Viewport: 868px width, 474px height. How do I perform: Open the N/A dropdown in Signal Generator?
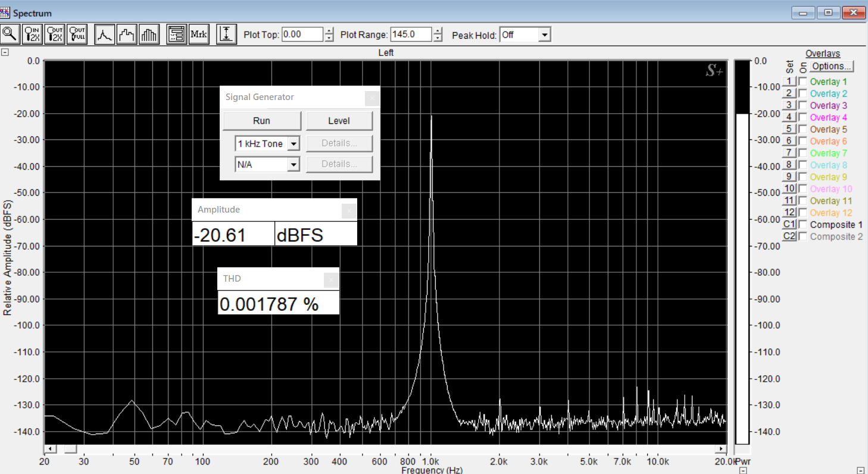[x=293, y=164]
